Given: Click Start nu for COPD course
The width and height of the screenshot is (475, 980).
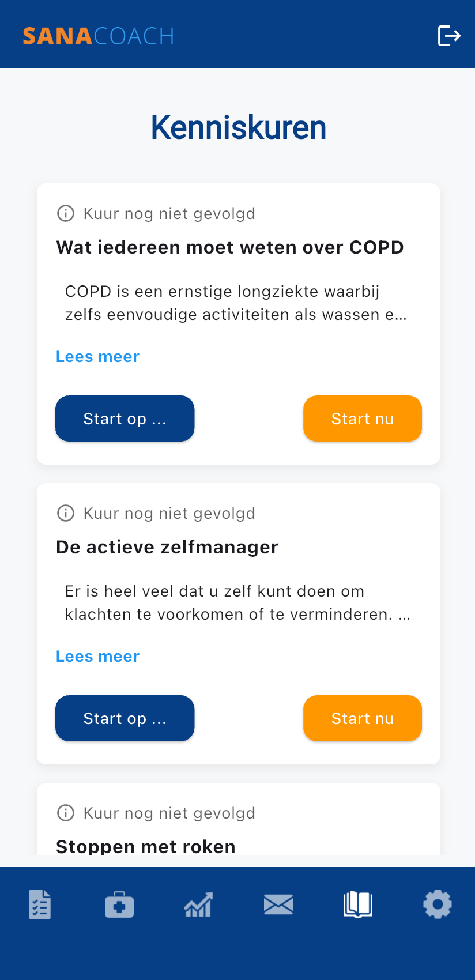Looking at the screenshot, I should tap(363, 419).
